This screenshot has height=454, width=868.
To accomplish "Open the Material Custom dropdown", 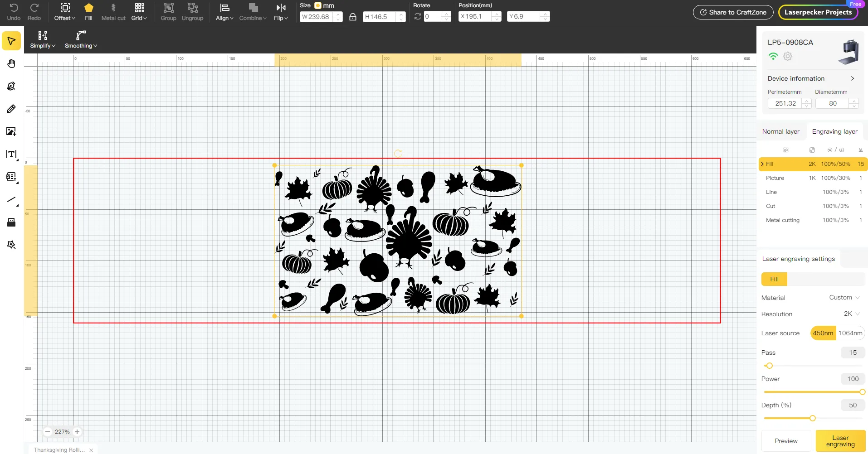I will (844, 298).
